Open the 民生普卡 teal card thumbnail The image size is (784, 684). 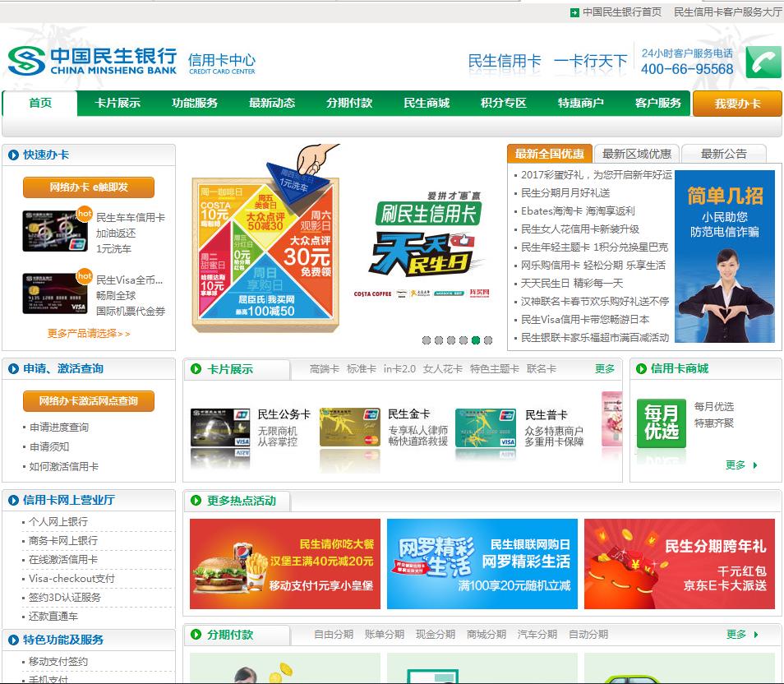click(486, 427)
